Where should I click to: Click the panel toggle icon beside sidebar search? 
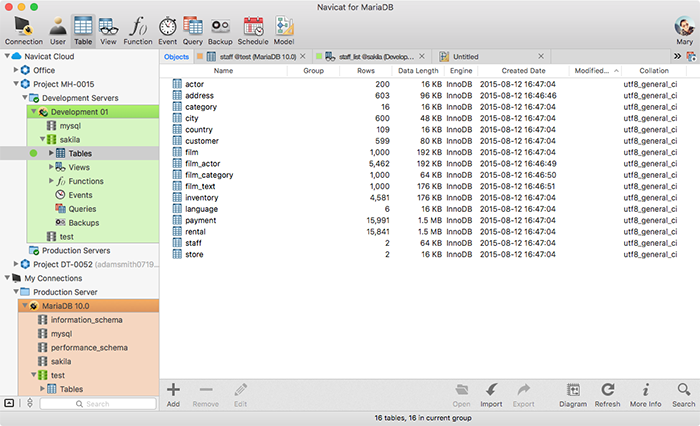(9, 403)
